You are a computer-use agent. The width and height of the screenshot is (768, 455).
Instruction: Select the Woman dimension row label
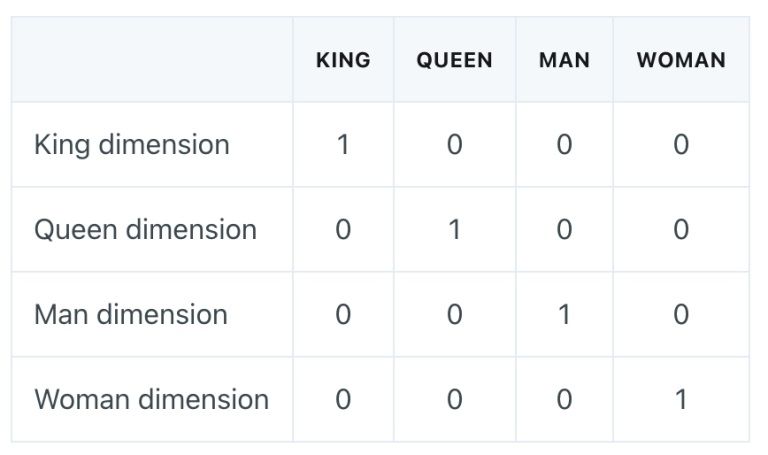(151, 400)
